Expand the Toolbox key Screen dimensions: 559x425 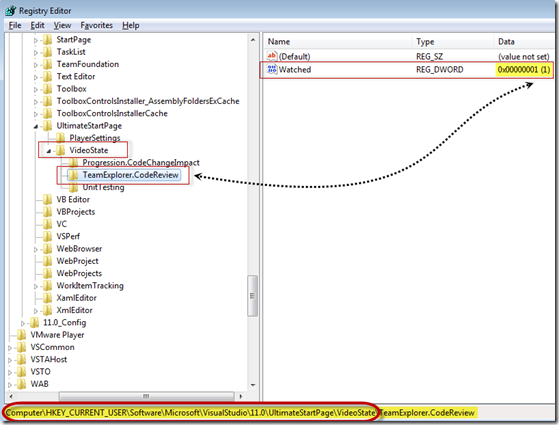coord(36,89)
